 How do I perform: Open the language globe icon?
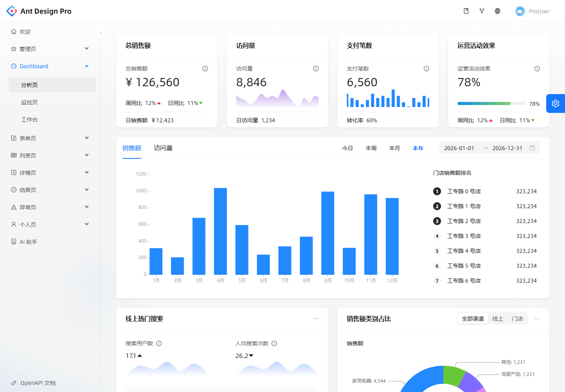[498, 11]
